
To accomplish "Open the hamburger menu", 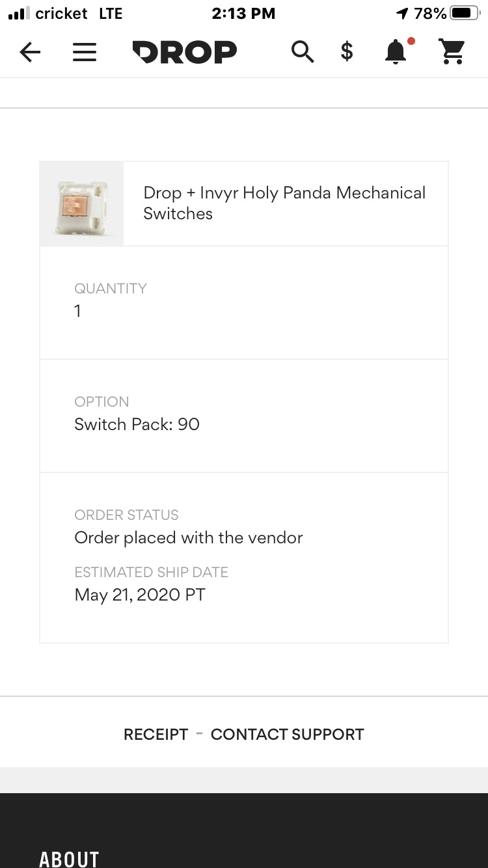I will tap(85, 52).
